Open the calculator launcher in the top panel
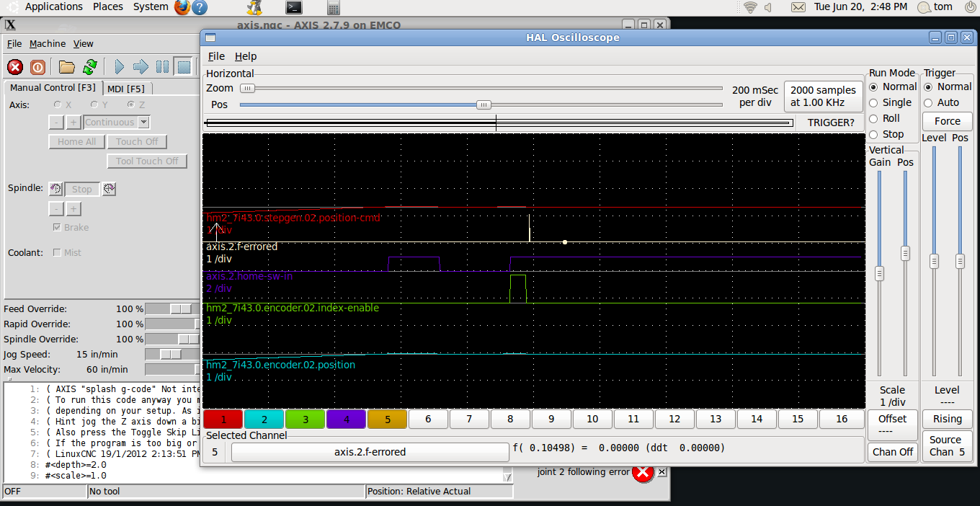 333,7
